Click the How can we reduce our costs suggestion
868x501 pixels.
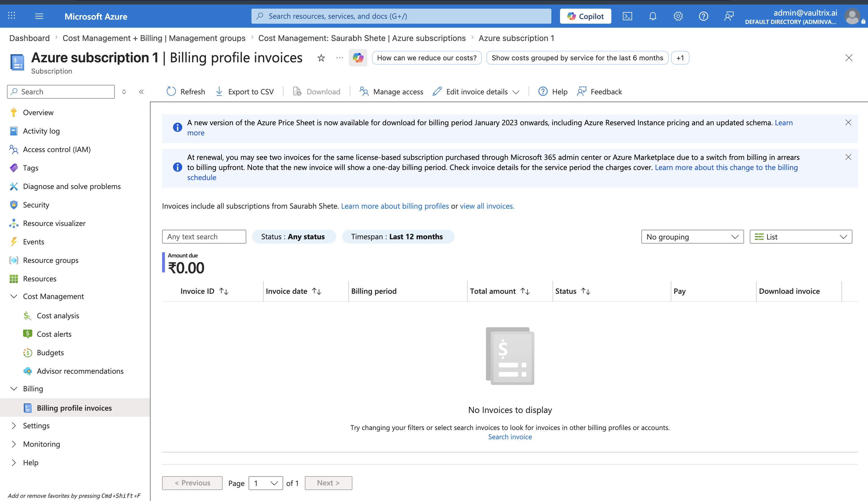point(427,58)
